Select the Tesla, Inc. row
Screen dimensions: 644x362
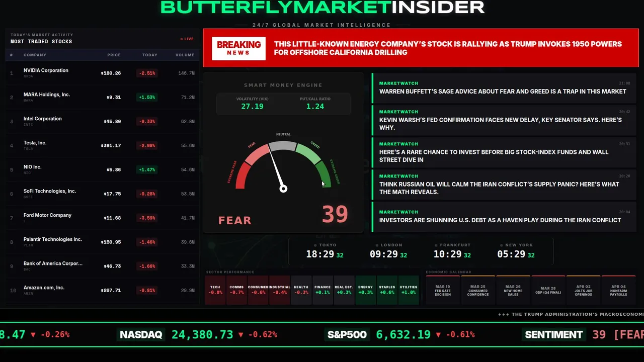tap(103, 145)
